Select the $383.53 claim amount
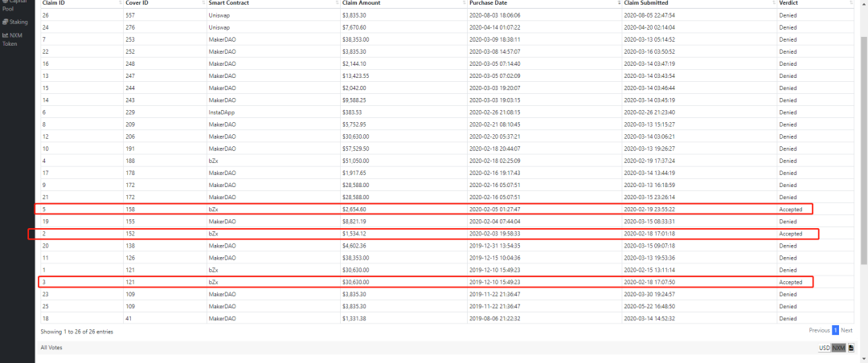The width and height of the screenshot is (868, 363). click(351, 112)
